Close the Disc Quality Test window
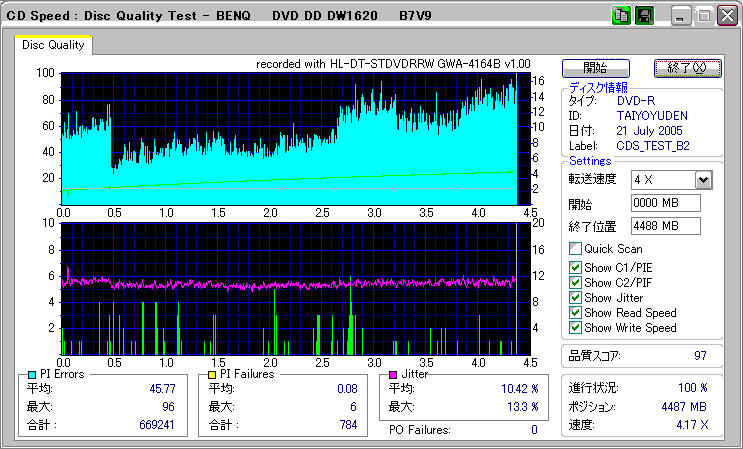 pos(725,16)
